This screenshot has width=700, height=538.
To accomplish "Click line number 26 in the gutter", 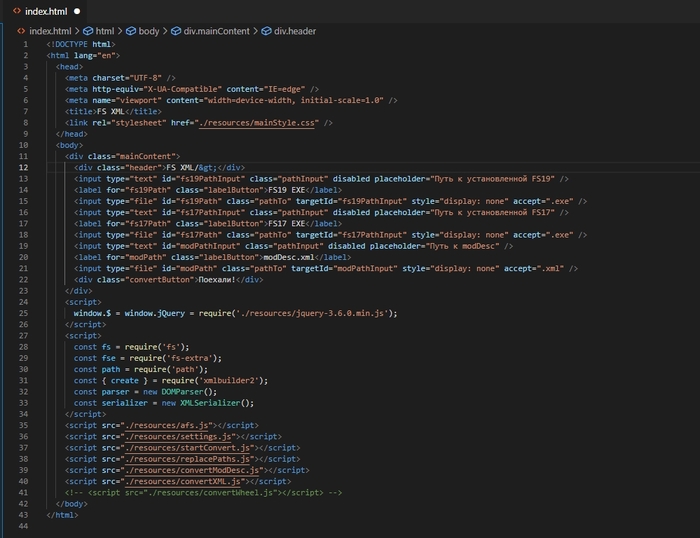I will point(24,324).
